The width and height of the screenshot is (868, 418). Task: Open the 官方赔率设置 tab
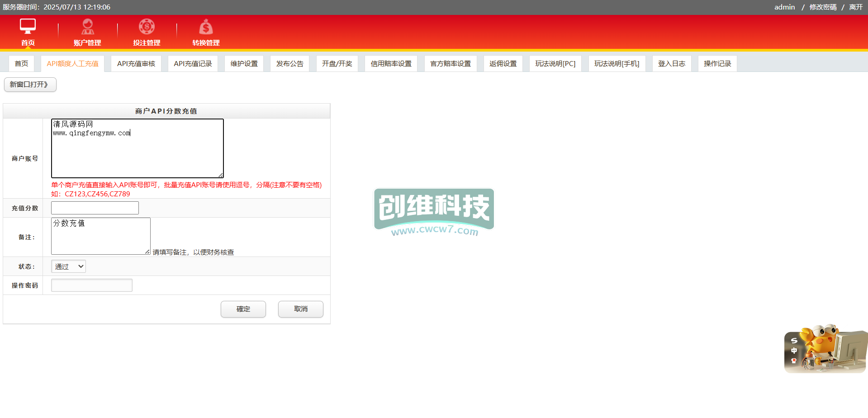pos(451,64)
